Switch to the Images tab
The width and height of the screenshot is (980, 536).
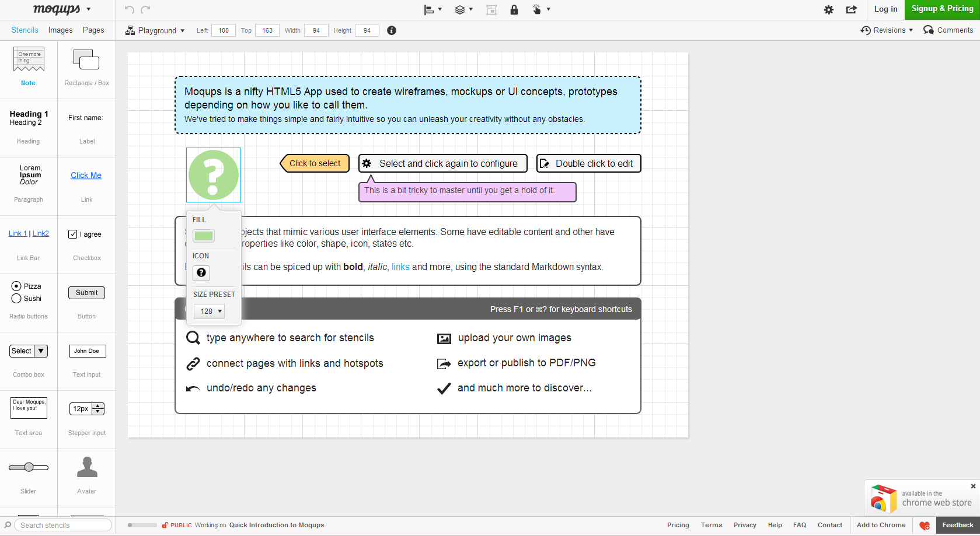[x=61, y=30]
